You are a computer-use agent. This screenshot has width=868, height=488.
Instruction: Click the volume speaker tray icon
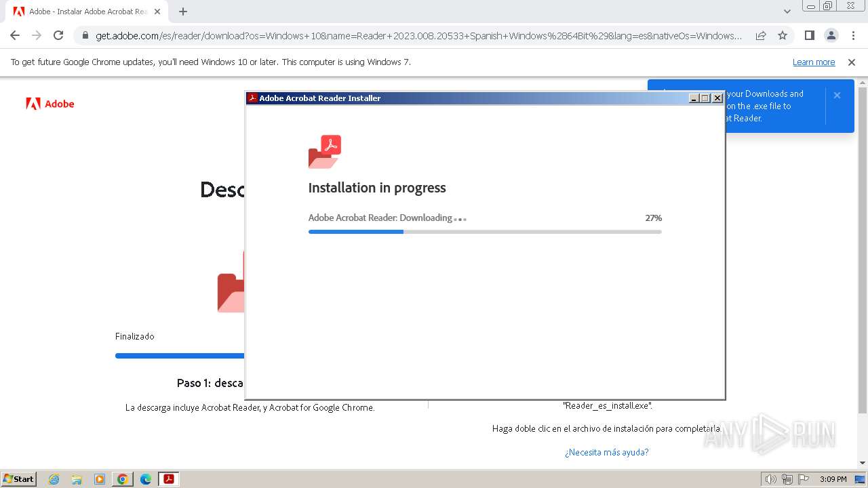770,479
